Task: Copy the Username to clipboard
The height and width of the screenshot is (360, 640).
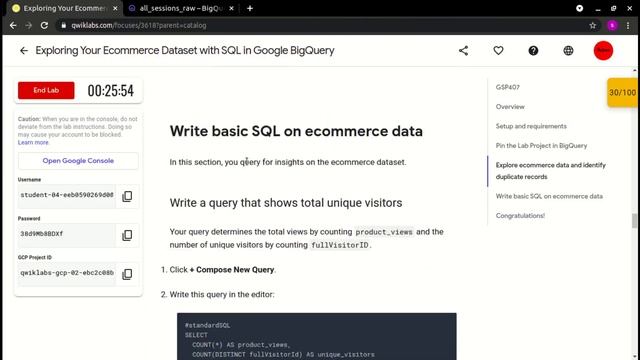Action: pos(127,196)
